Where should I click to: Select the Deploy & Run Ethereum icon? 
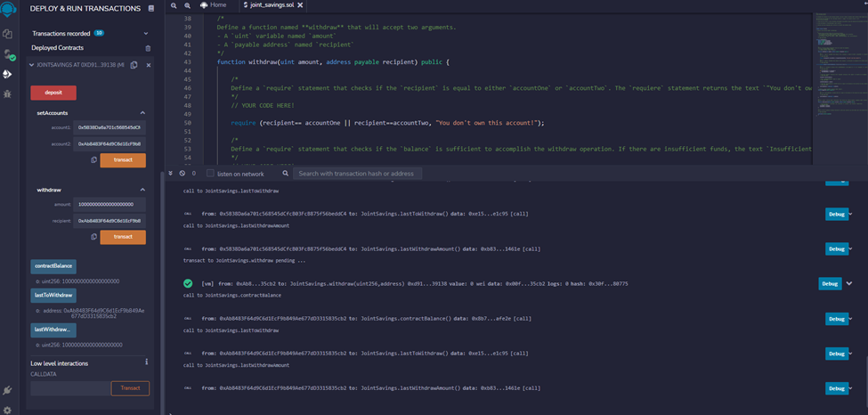8,74
